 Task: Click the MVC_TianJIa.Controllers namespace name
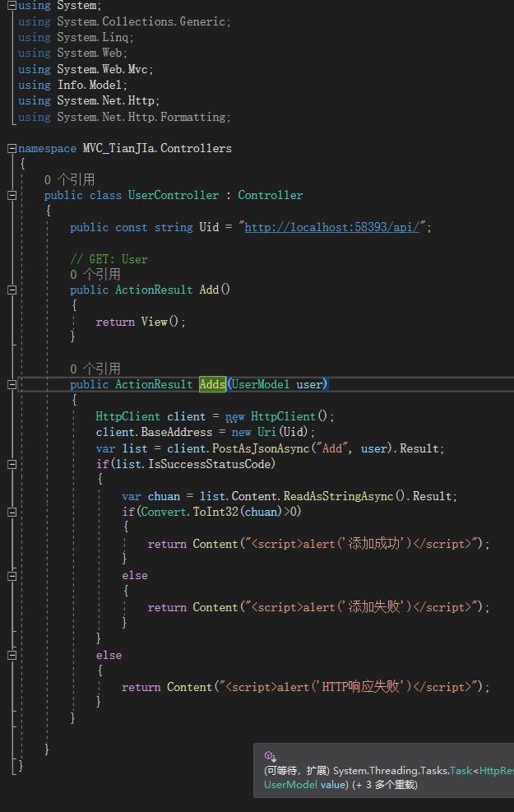click(x=157, y=149)
